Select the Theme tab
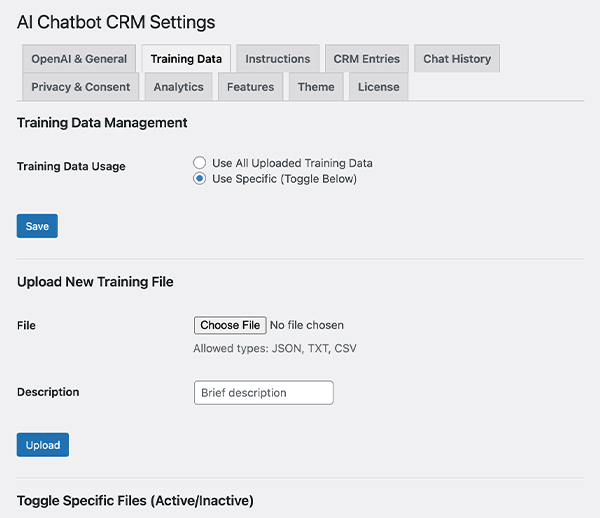Screen dimensions: 600x518 pyautogui.click(x=316, y=87)
